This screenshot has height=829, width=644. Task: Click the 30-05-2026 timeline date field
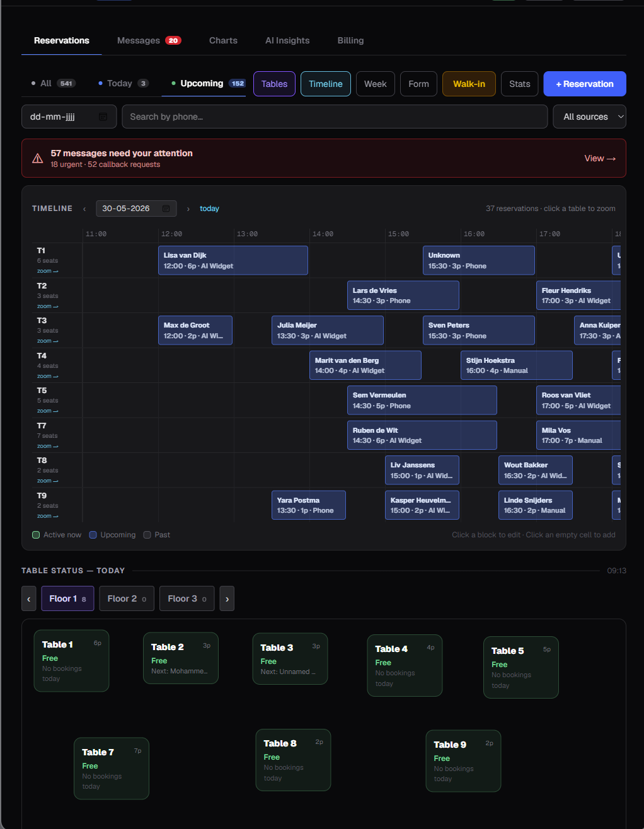coord(136,209)
